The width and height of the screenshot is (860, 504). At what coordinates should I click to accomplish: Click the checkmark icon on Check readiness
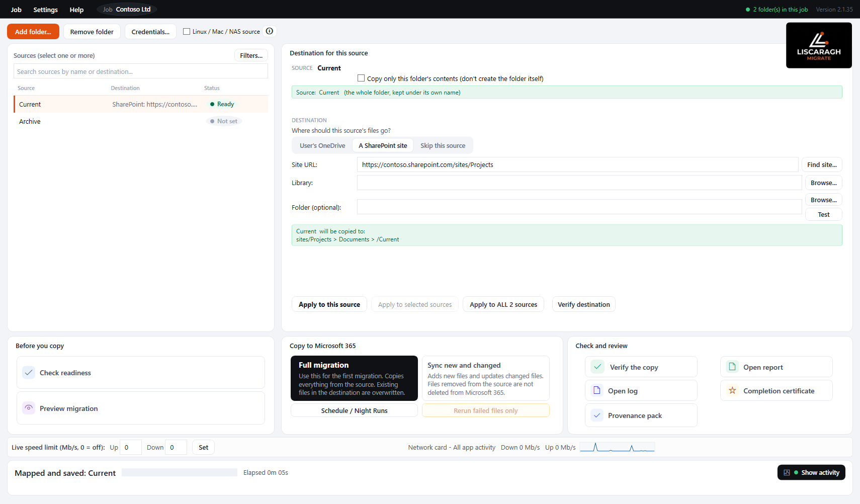click(29, 373)
